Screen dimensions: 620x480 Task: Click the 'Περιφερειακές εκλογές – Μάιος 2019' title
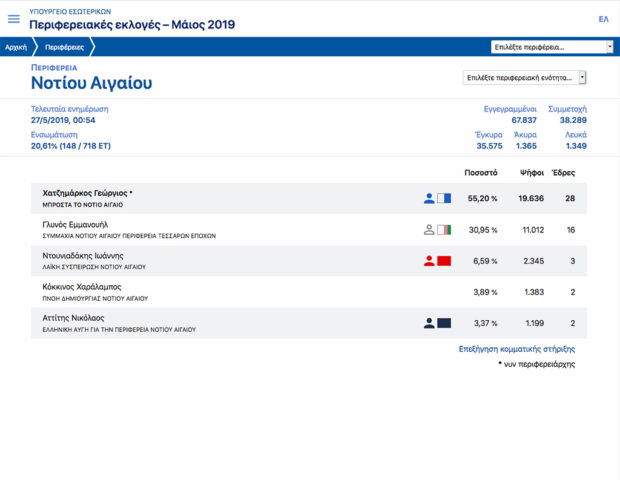132,24
